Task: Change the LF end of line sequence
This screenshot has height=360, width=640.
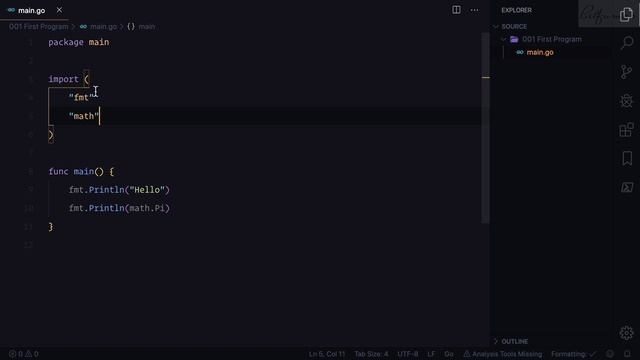Action: [431, 354]
